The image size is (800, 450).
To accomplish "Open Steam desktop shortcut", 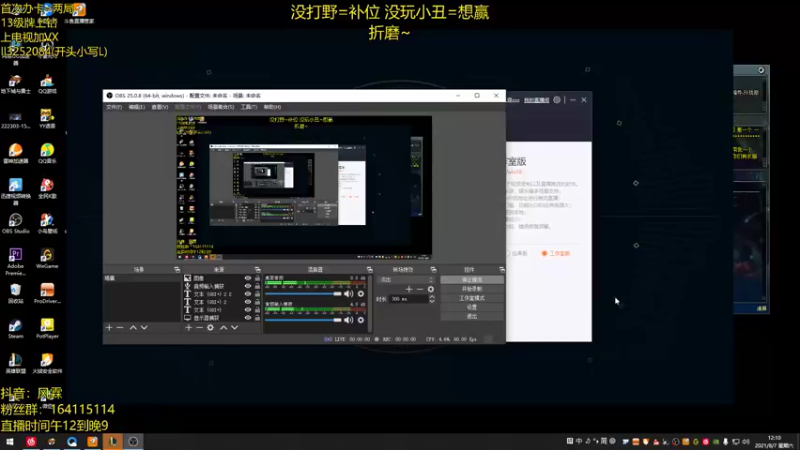I will point(15,329).
